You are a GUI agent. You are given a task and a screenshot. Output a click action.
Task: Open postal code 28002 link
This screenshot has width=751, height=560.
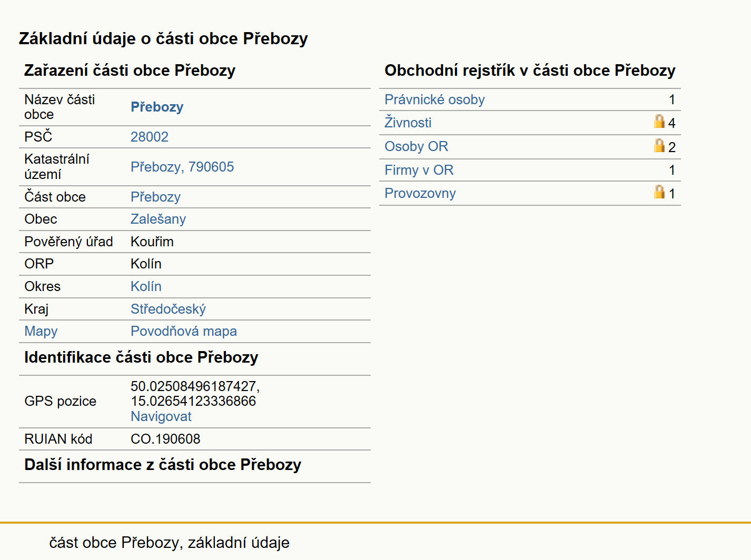point(150,137)
